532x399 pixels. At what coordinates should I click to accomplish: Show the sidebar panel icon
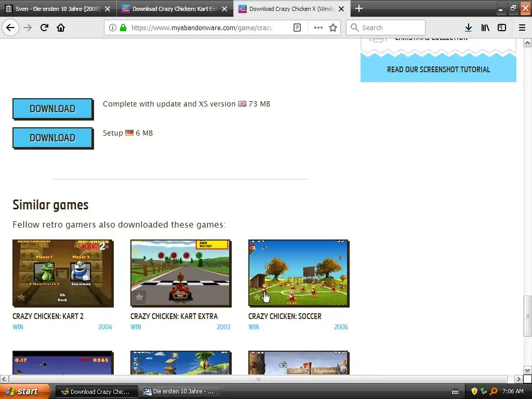[x=502, y=28]
